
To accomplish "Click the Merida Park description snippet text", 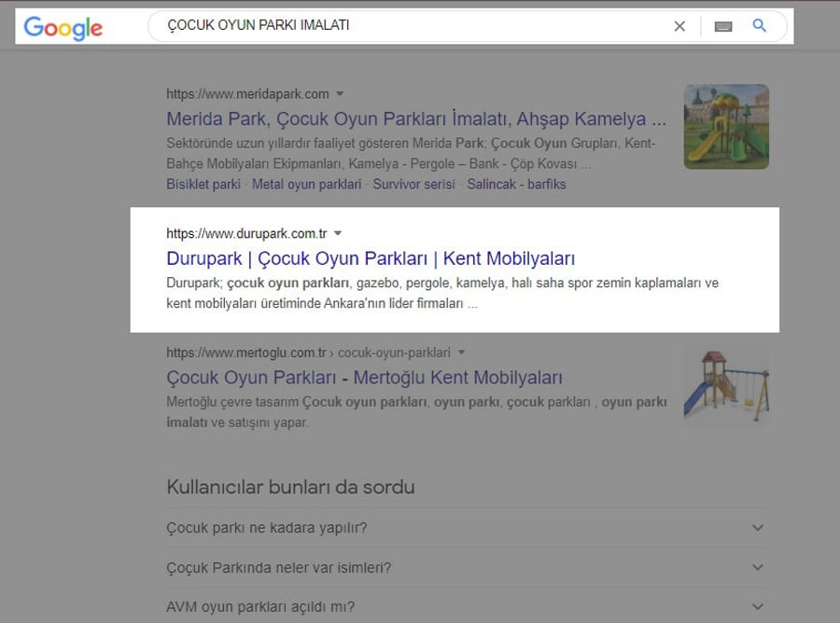I will [x=411, y=154].
